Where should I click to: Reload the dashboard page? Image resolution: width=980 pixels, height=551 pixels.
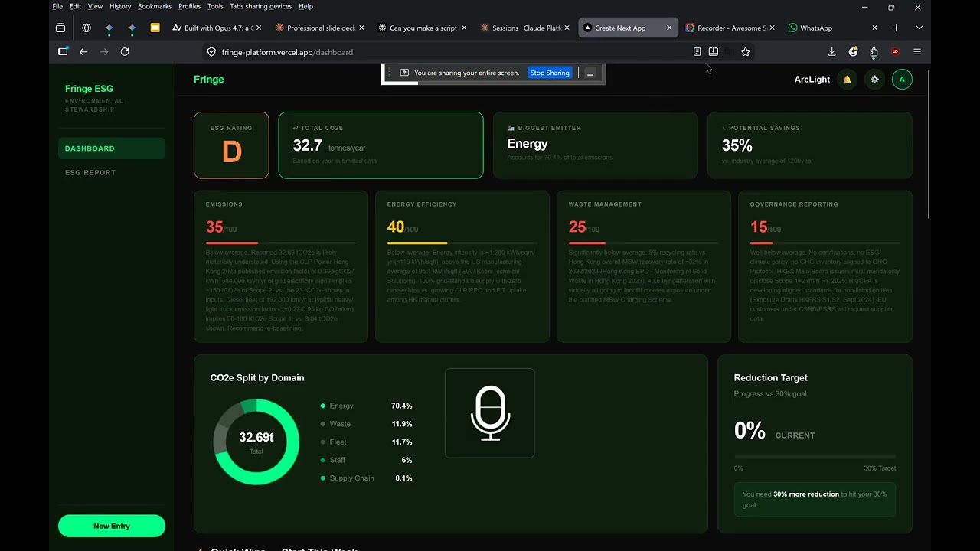pos(125,52)
